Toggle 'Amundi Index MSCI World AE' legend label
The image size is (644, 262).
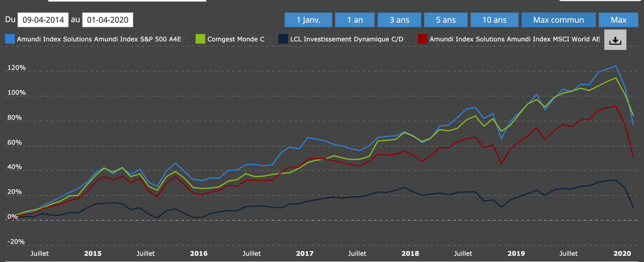tap(515, 39)
